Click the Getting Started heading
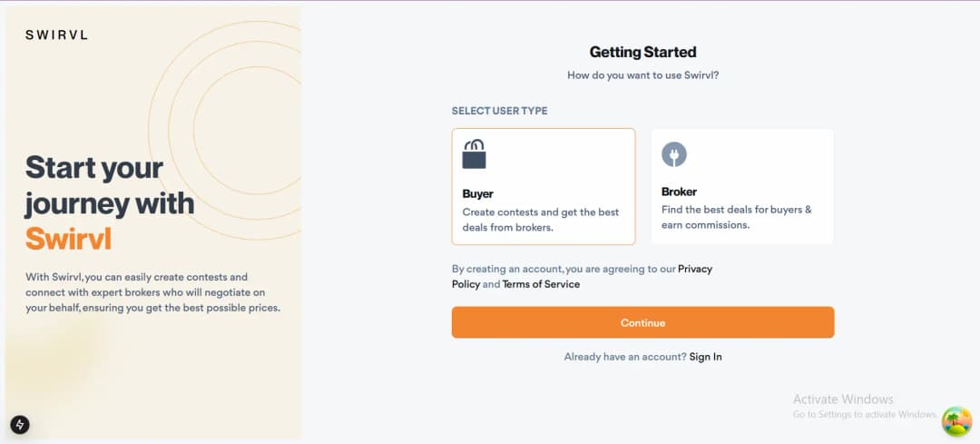The image size is (980, 444). point(642,52)
